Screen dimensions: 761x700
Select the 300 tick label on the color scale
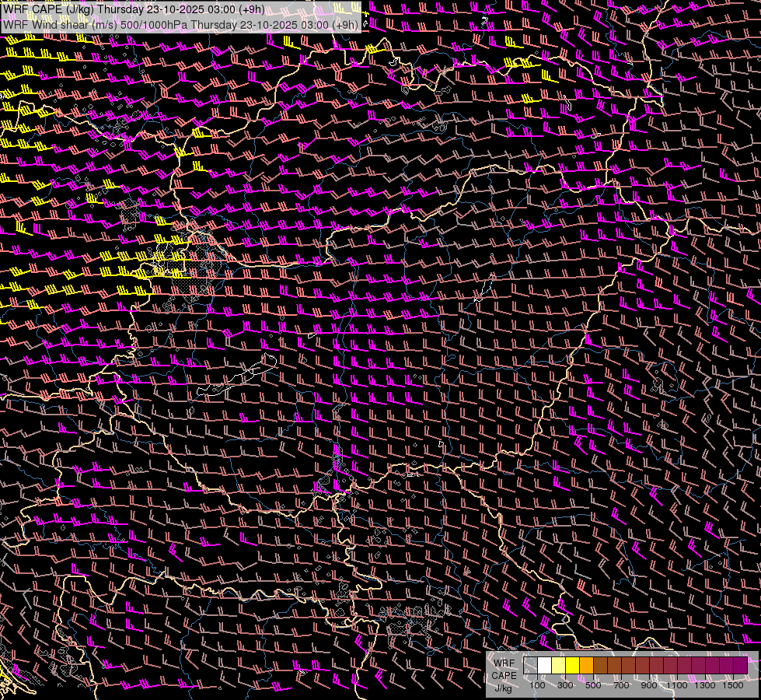click(565, 685)
